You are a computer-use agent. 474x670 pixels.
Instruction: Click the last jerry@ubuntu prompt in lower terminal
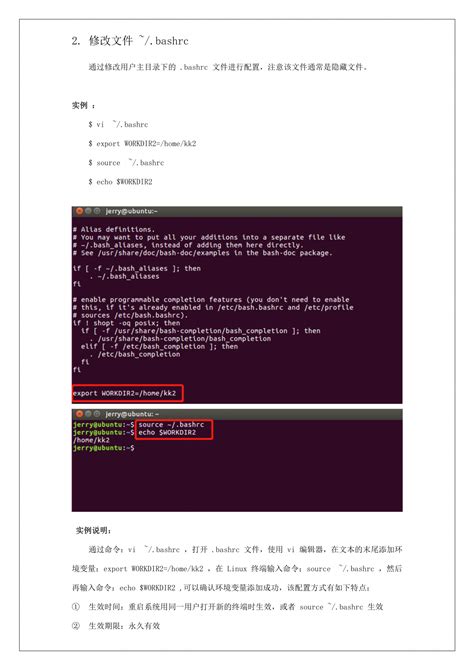[103, 448]
